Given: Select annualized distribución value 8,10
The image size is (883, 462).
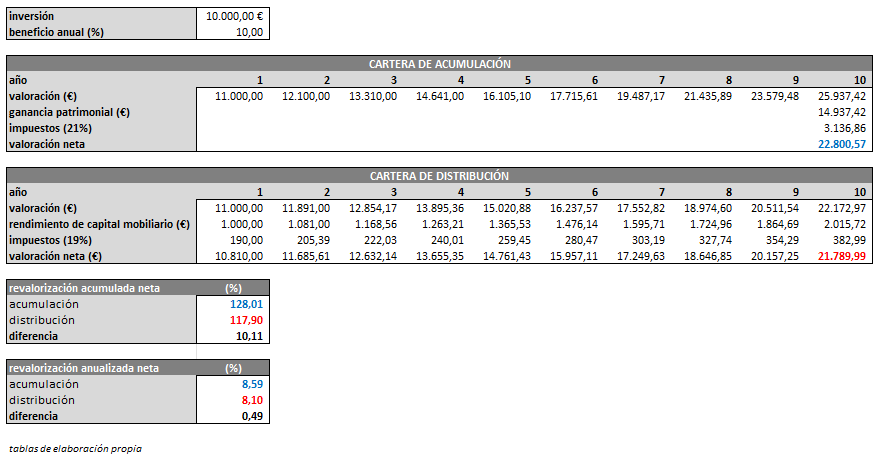Looking at the screenshot, I should point(252,400).
